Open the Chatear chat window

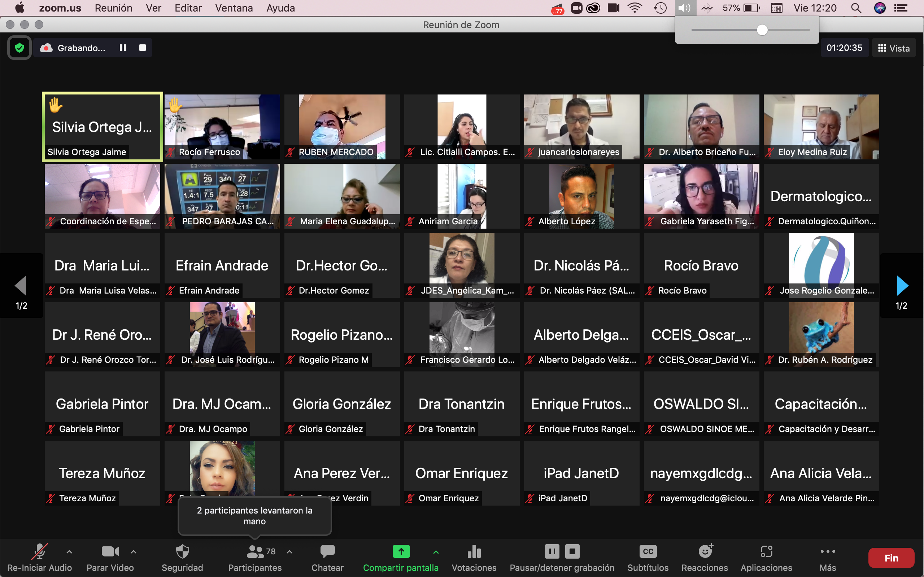coord(327,557)
